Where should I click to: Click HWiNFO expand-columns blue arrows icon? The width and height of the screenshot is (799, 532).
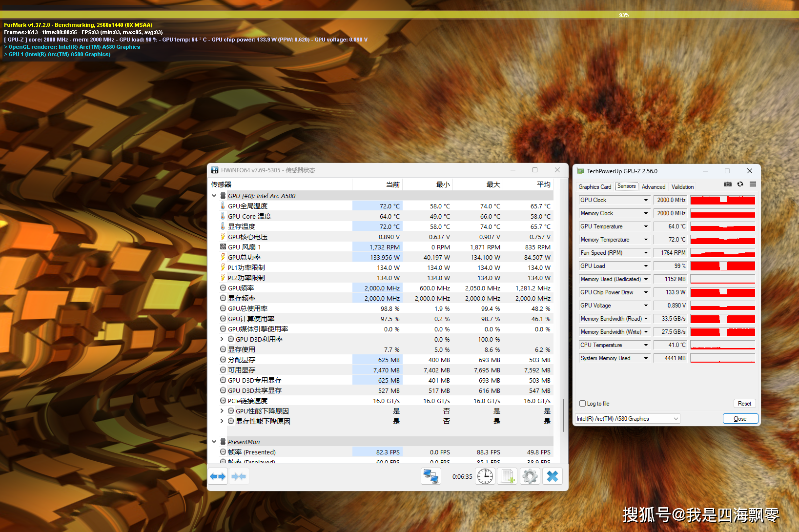coord(218,476)
